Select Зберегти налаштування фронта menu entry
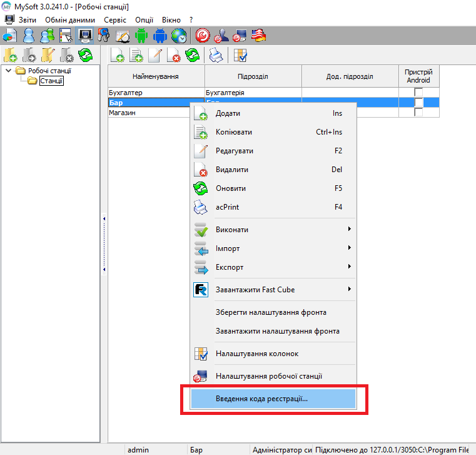 (273, 312)
